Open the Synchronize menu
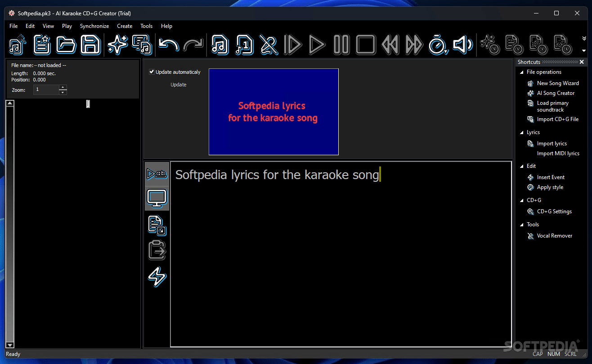This screenshot has height=364, width=592. 94,26
